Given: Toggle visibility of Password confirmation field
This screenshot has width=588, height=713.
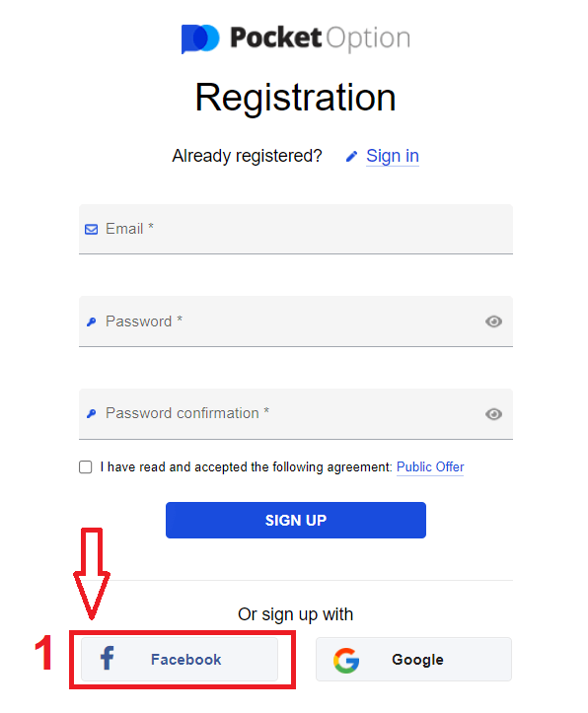Looking at the screenshot, I should [493, 414].
